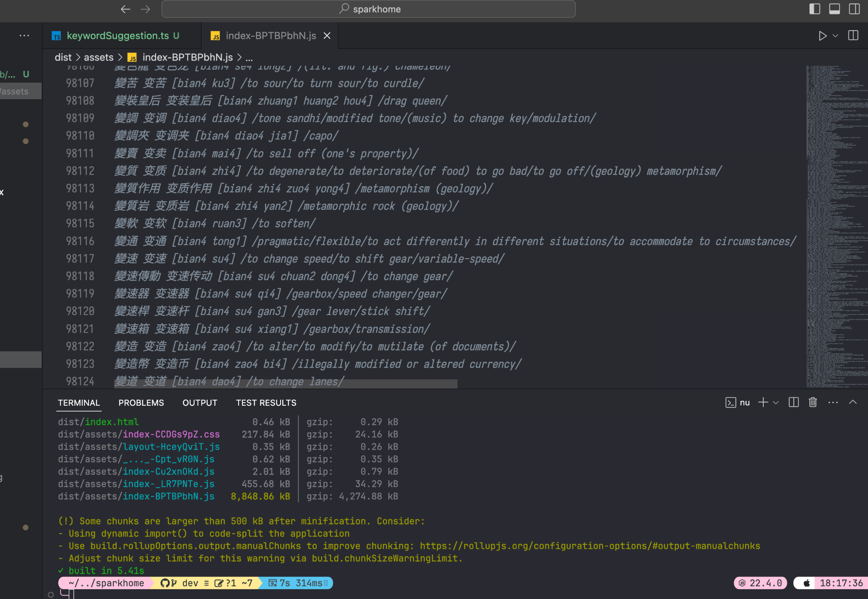Maximize the bottom panel
Screen dimensions: 868x599
[834, 8]
